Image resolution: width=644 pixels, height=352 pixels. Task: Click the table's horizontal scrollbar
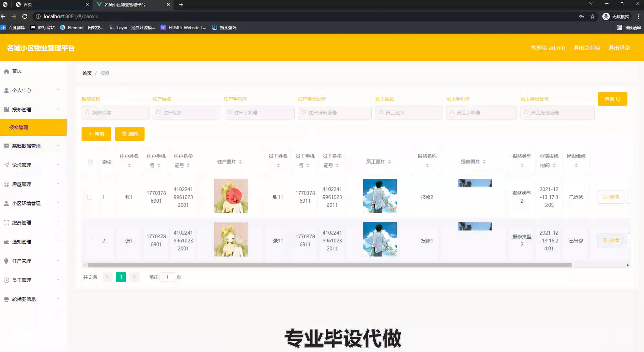(329, 265)
